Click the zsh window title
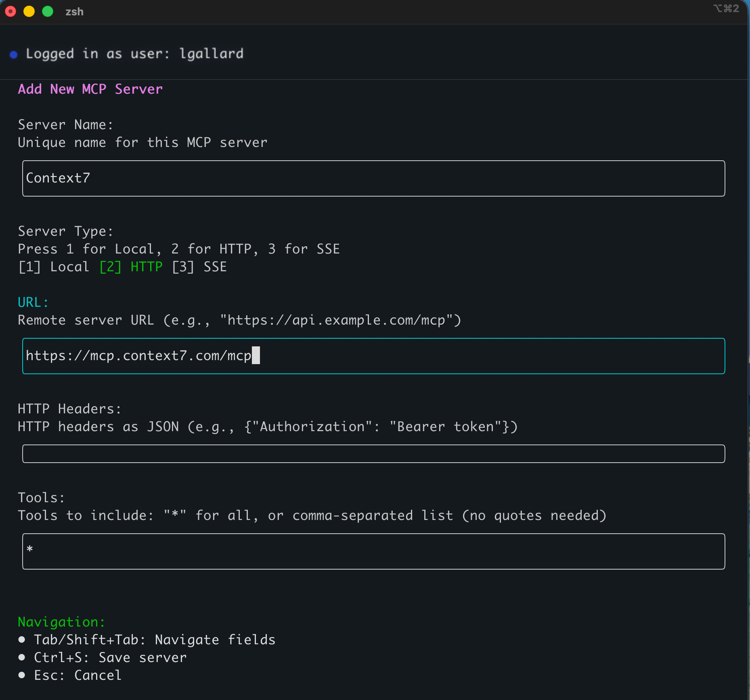This screenshot has height=700, width=750. click(75, 12)
